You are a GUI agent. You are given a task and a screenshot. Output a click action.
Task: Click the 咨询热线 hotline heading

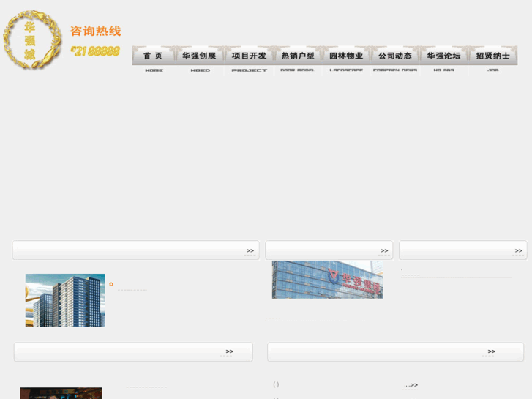(x=95, y=31)
